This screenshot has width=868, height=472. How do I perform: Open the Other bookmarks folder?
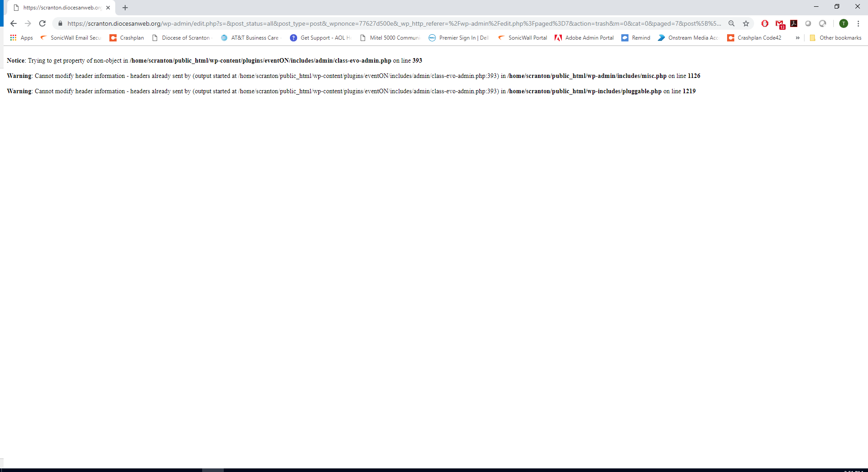tap(836, 38)
